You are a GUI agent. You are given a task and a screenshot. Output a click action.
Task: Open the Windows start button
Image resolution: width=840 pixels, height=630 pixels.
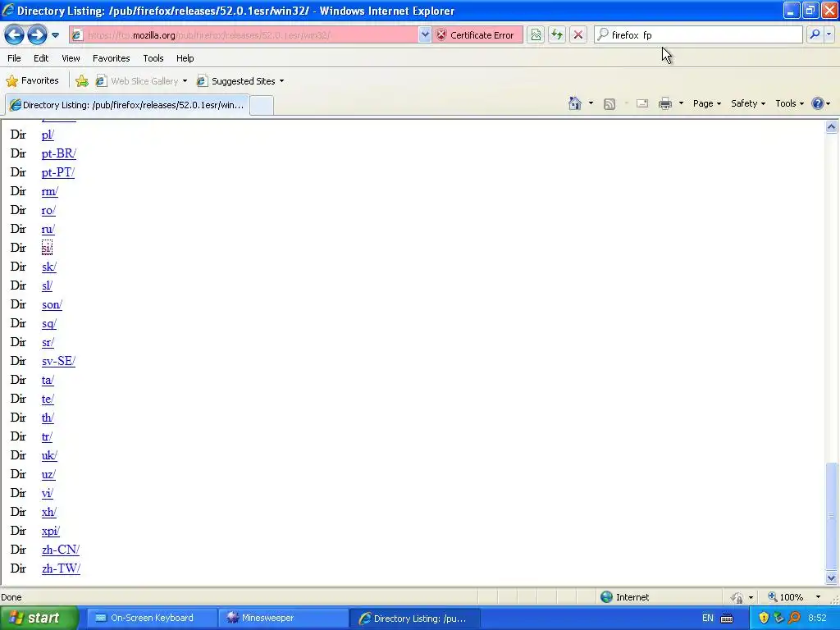tap(39, 618)
